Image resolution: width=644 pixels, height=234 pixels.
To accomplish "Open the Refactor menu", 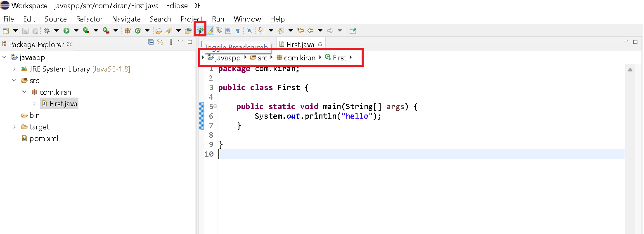I will tap(89, 19).
